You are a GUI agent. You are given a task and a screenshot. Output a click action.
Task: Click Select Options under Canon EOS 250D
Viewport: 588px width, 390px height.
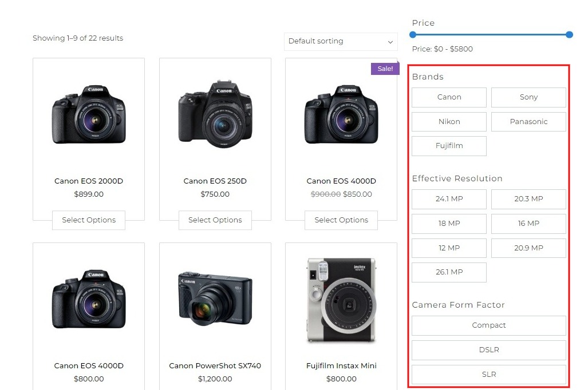pos(215,220)
